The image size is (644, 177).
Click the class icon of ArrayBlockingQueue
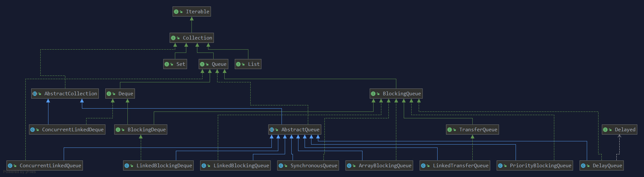coord(349,166)
